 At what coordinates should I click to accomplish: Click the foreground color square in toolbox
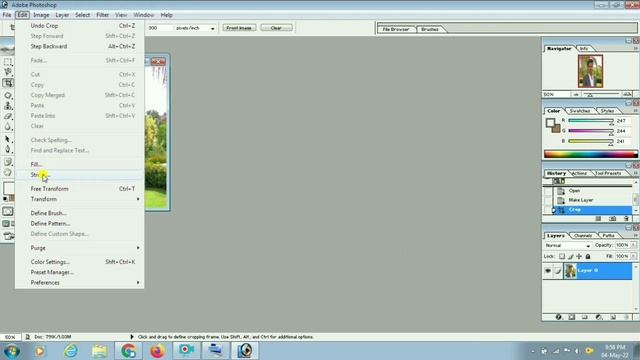pos(8,188)
